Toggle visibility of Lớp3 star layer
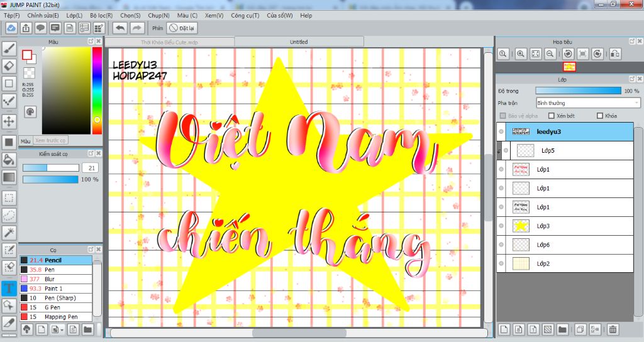This screenshot has height=342, width=644. (501, 226)
